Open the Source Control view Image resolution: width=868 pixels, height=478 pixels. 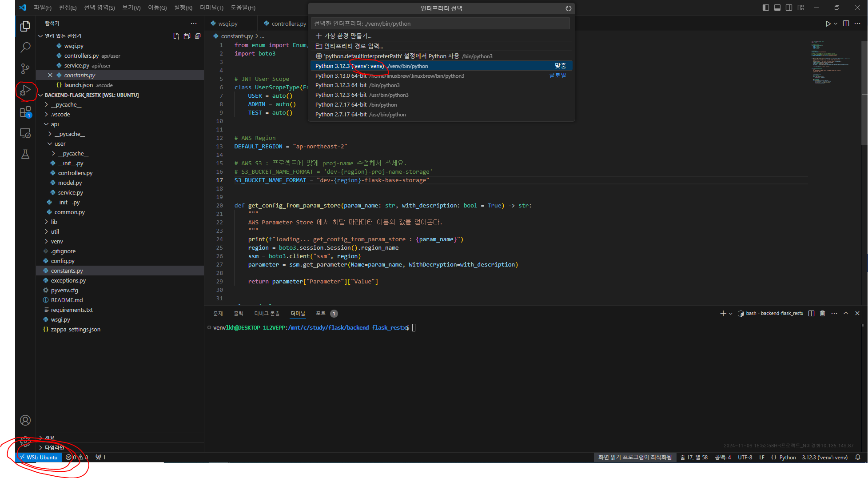pos(25,69)
